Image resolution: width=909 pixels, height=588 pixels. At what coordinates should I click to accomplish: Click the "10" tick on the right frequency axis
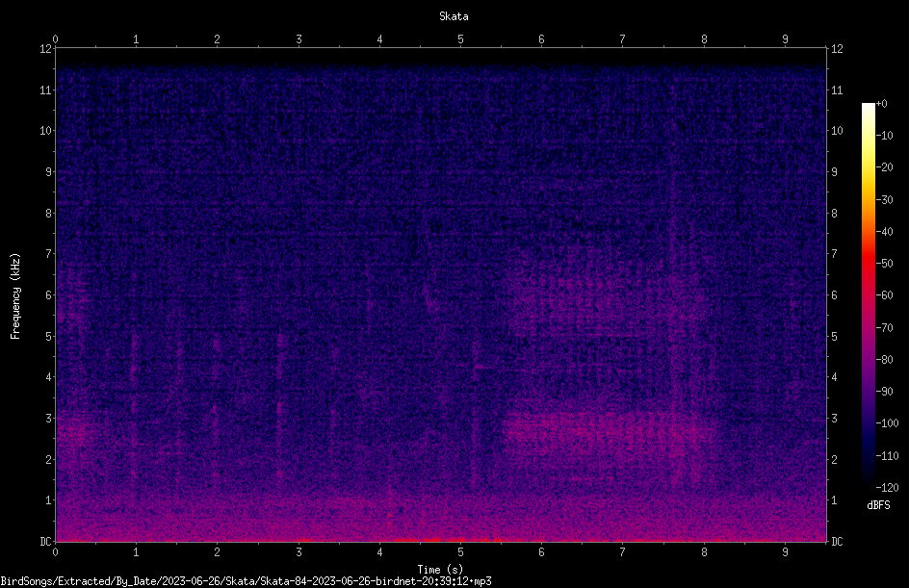tap(837, 131)
